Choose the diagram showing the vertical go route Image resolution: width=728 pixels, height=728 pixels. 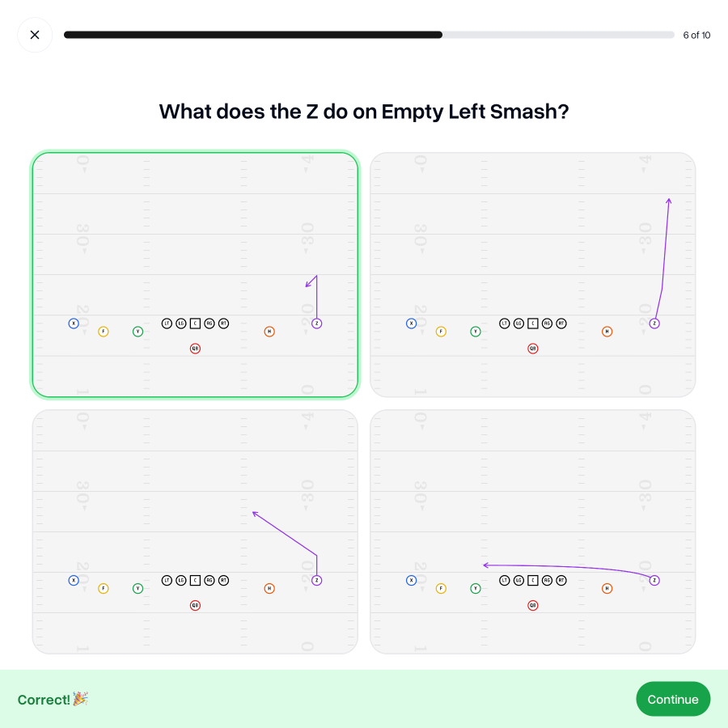(532, 275)
